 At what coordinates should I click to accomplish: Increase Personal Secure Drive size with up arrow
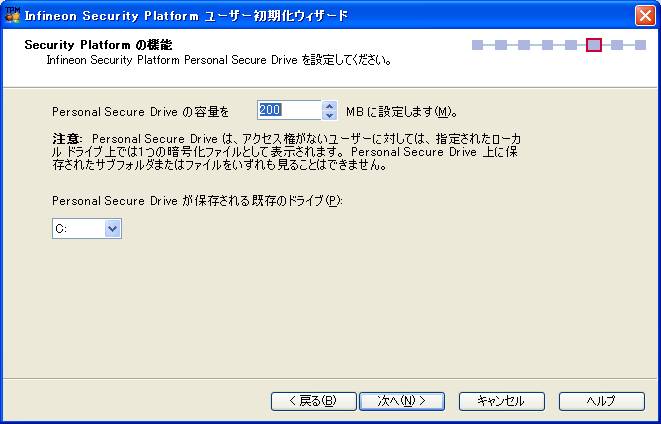point(329,105)
